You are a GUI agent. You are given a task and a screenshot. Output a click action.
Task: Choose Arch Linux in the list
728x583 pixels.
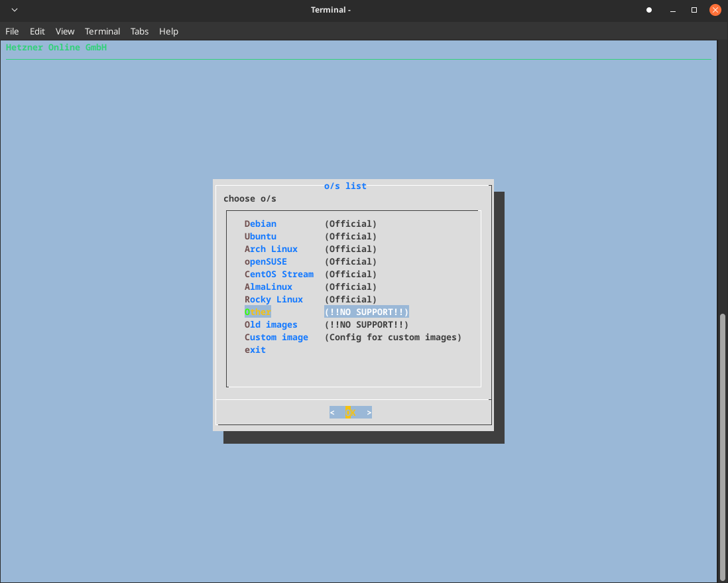(271, 249)
